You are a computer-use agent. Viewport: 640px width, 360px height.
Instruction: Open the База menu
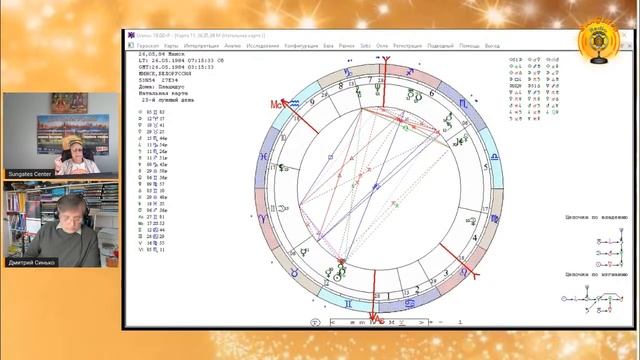pos(328,46)
